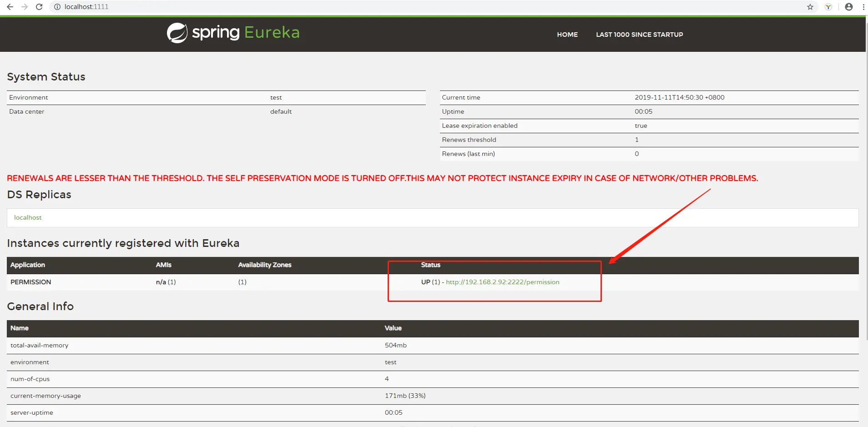Go back using browser back arrow
Viewport: 868px width, 427px height.
point(10,7)
